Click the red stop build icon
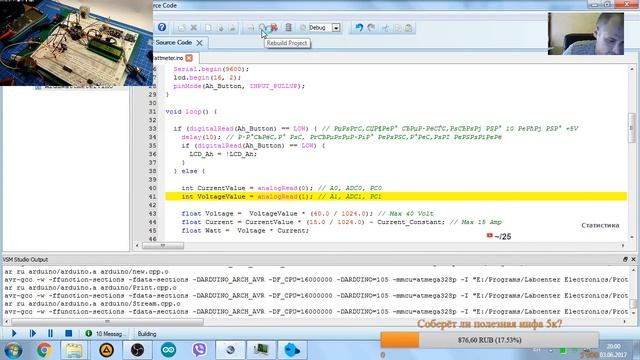Image resolution: width=640 pixels, height=360 pixels. click(x=274, y=28)
